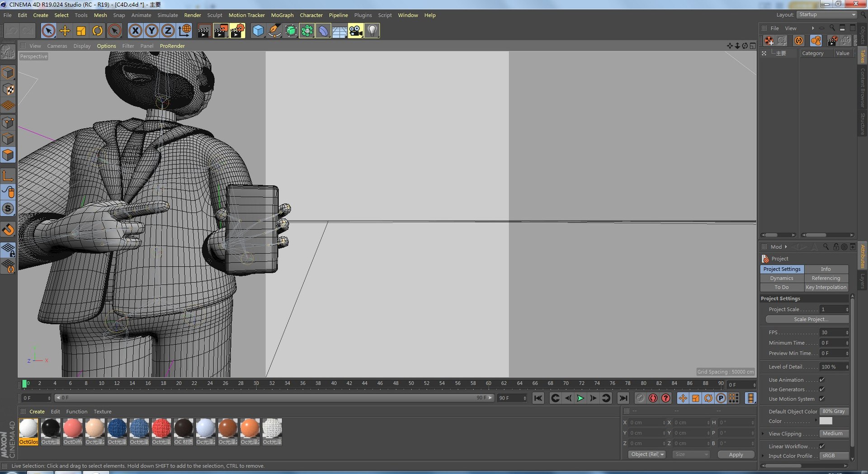This screenshot has height=474, width=868.
Task: Toggle the Z axis lock
Action: click(x=168, y=31)
